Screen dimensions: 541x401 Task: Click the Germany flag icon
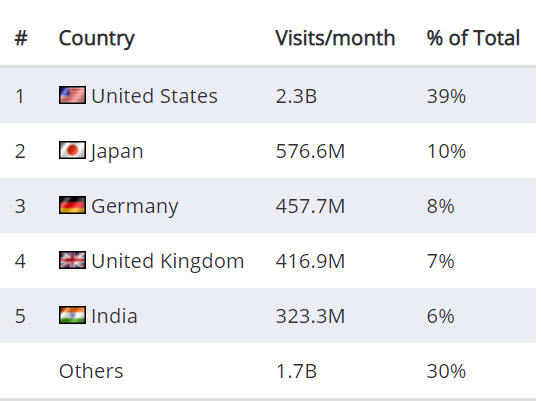click(72, 205)
